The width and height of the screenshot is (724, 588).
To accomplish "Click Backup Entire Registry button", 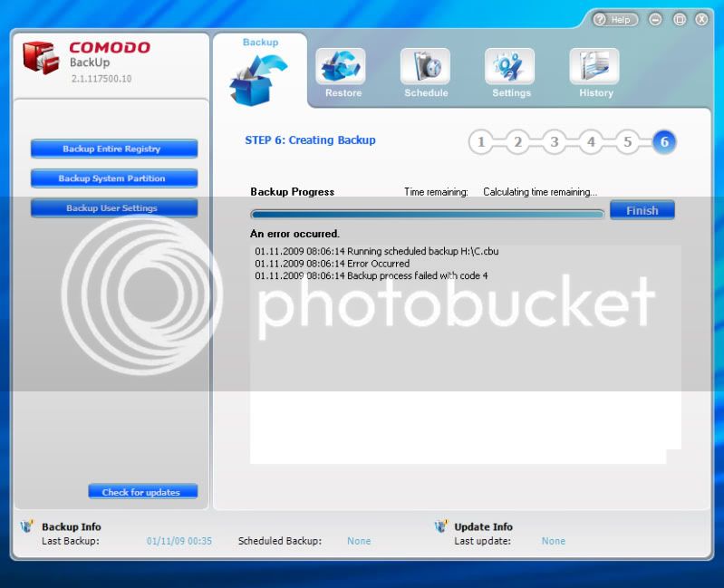I will [x=114, y=149].
